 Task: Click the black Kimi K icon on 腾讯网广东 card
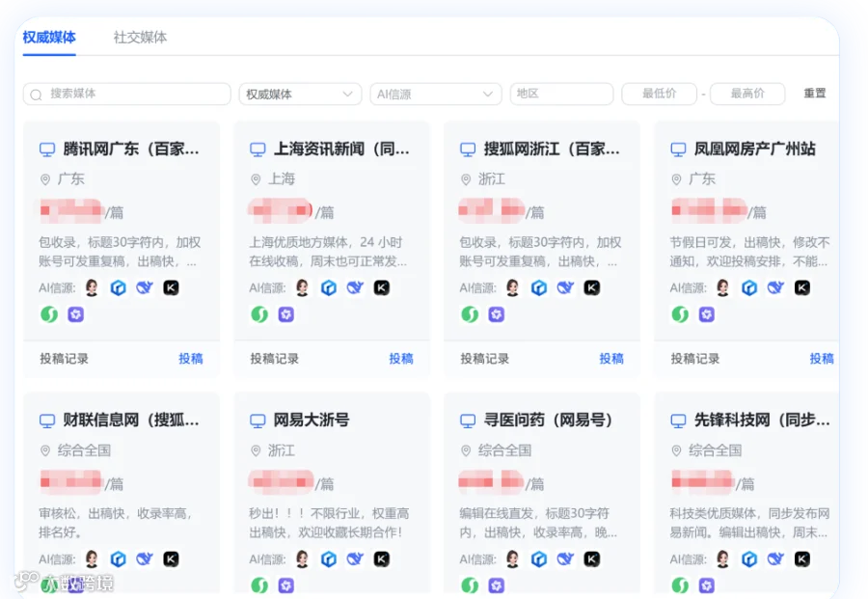tap(171, 287)
